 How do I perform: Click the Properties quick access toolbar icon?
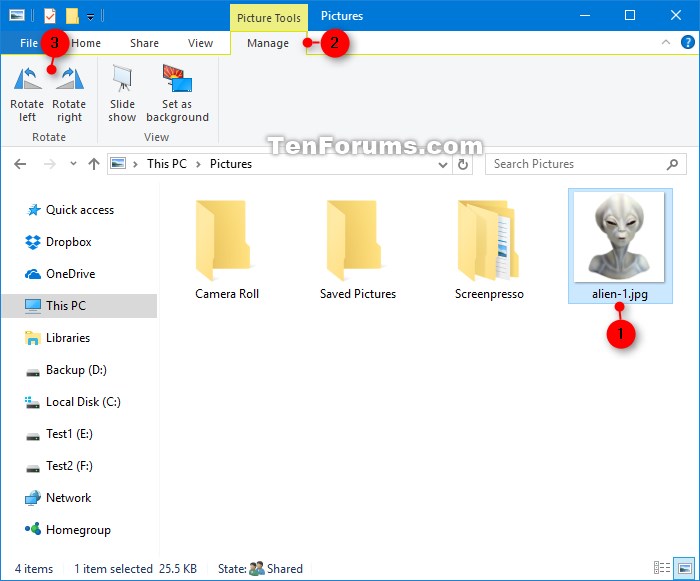[x=50, y=16]
